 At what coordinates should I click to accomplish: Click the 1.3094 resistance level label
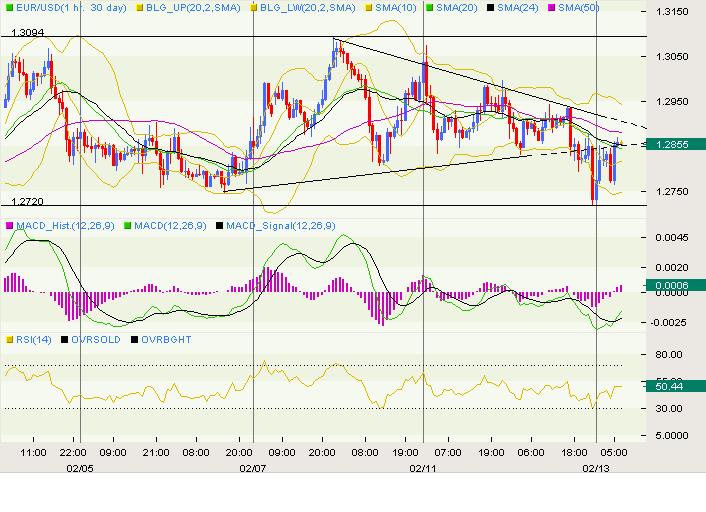click(x=27, y=32)
